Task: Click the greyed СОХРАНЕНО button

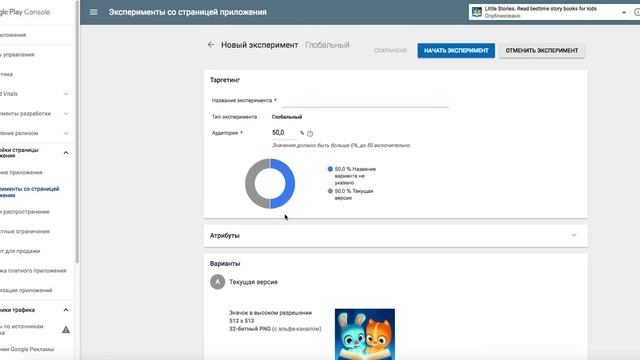Action: (x=390, y=51)
